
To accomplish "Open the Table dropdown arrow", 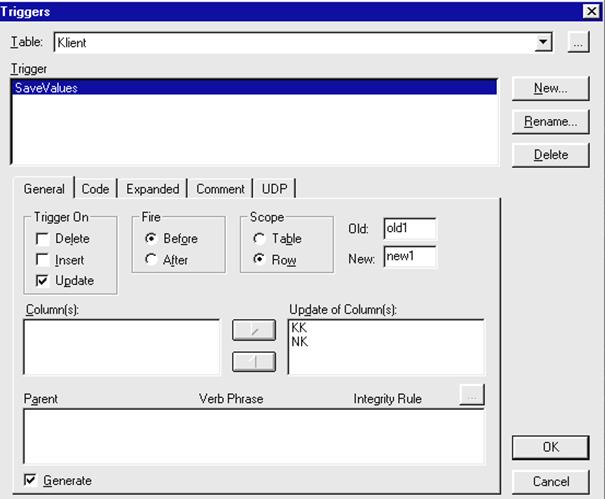I will point(543,42).
